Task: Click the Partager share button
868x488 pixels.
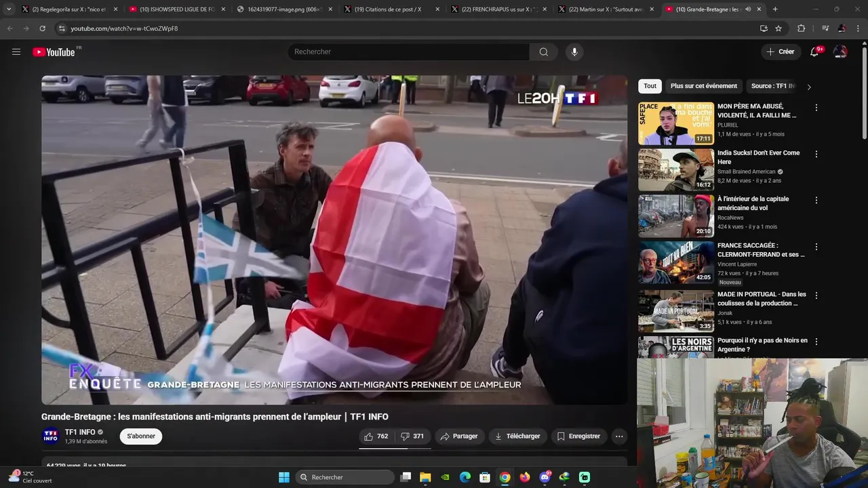Action: tap(459, 436)
